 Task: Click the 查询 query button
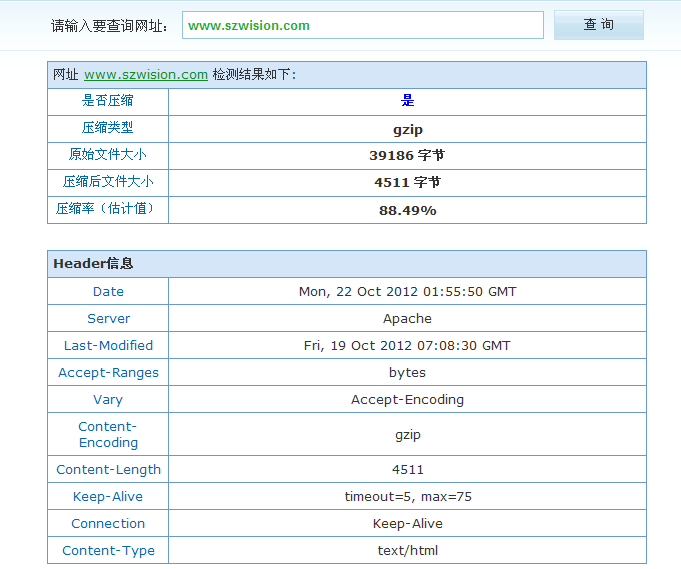[x=598, y=25]
